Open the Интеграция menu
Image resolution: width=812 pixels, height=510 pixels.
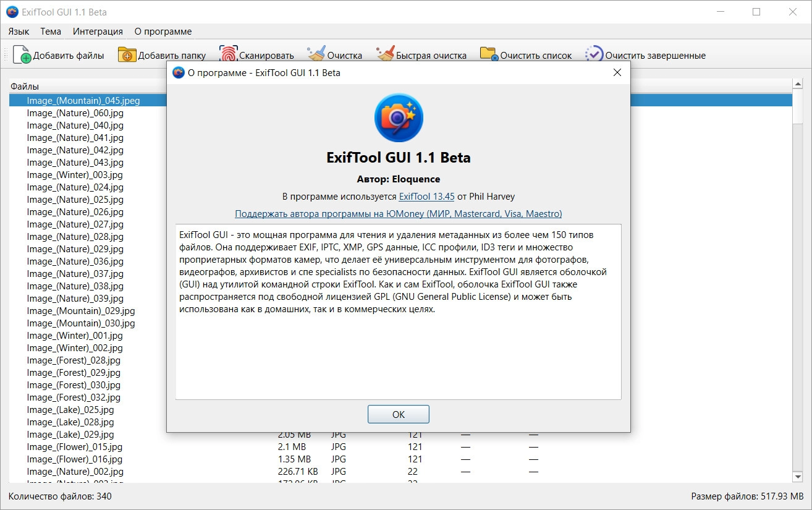click(x=98, y=32)
